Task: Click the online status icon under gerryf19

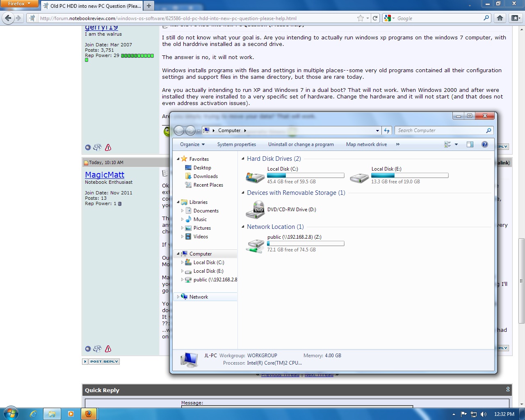Action: click(88, 147)
